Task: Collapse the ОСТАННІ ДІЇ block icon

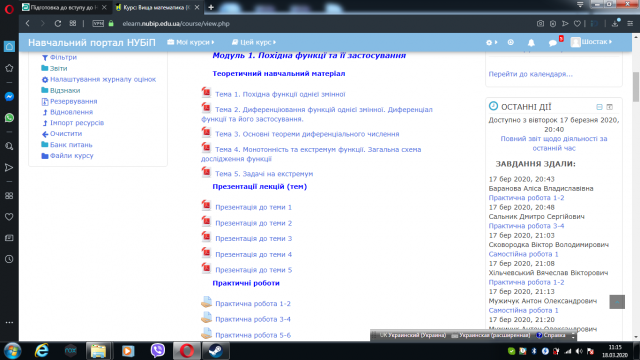Action: click(x=599, y=107)
